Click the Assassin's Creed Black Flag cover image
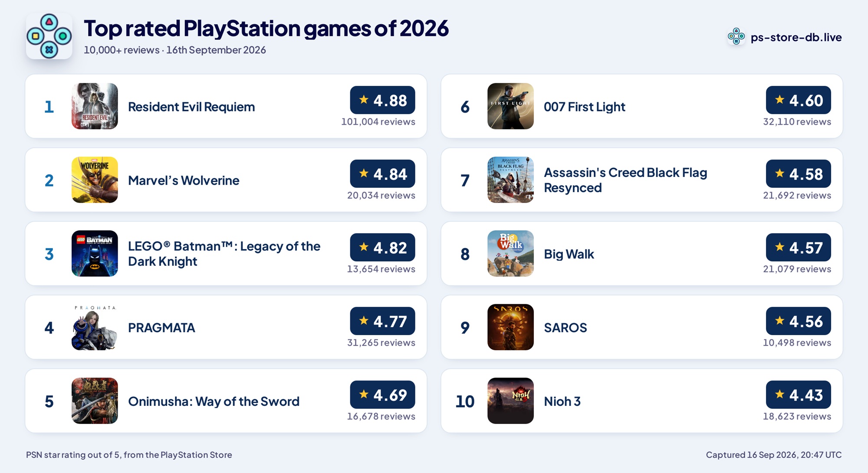868x473 pixels. click(x=510, y=180)
